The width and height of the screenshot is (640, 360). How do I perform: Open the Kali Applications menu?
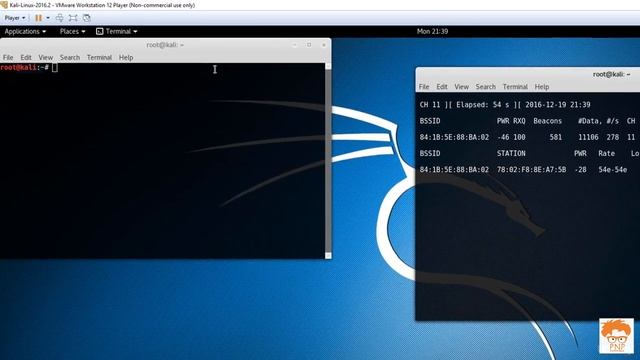[25, 31]
